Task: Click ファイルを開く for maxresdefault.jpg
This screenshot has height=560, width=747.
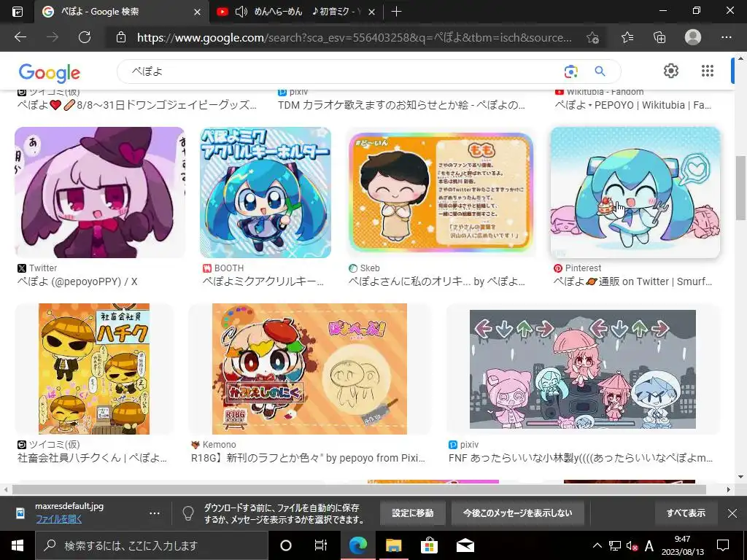Action: (x=58, y=519)
